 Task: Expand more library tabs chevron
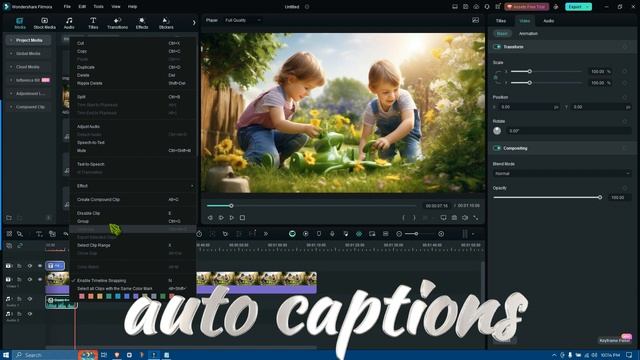click(x=194, y=23)
